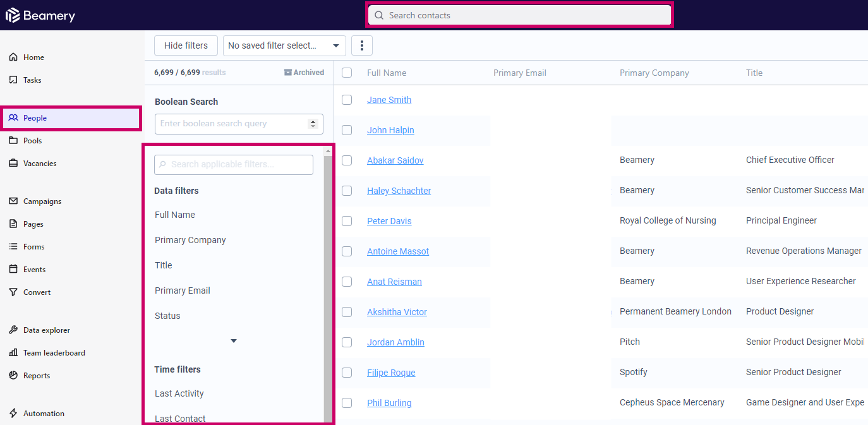
Task: Click the Title column header
Action: (x=754, y=73)
